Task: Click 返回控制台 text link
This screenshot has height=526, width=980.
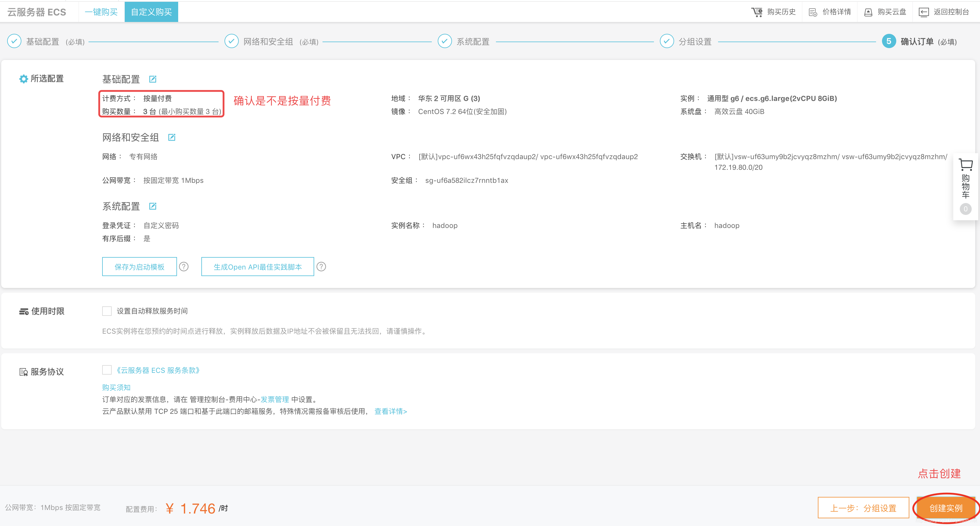Action: (x=951, y=12)
